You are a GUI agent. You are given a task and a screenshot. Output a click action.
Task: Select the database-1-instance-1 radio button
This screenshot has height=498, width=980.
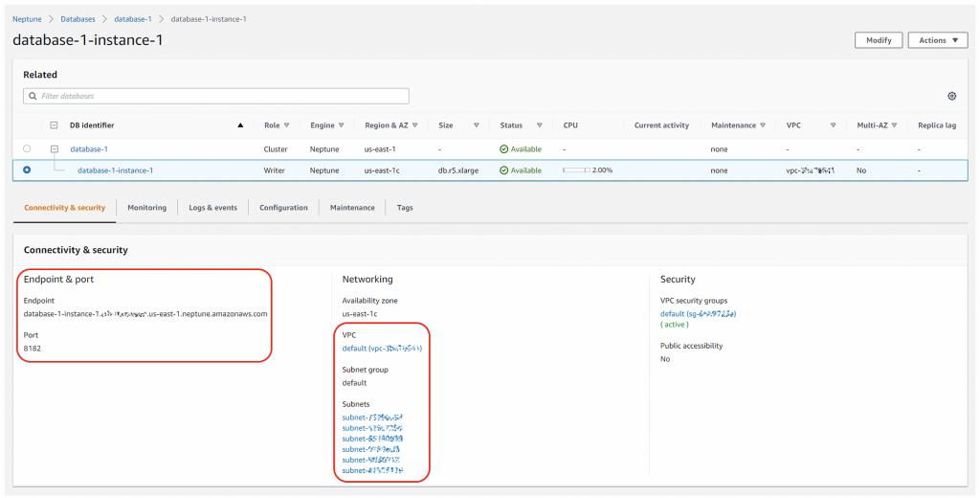(x=27, y=170)
